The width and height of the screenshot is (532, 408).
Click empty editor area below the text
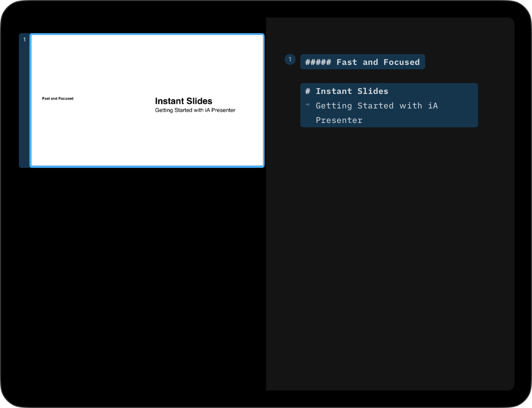coord(388,243)
